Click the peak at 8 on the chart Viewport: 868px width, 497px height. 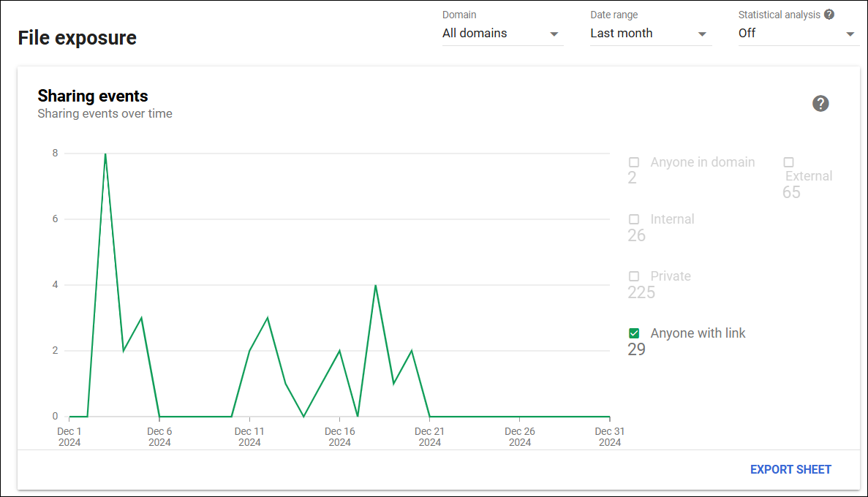105,154
